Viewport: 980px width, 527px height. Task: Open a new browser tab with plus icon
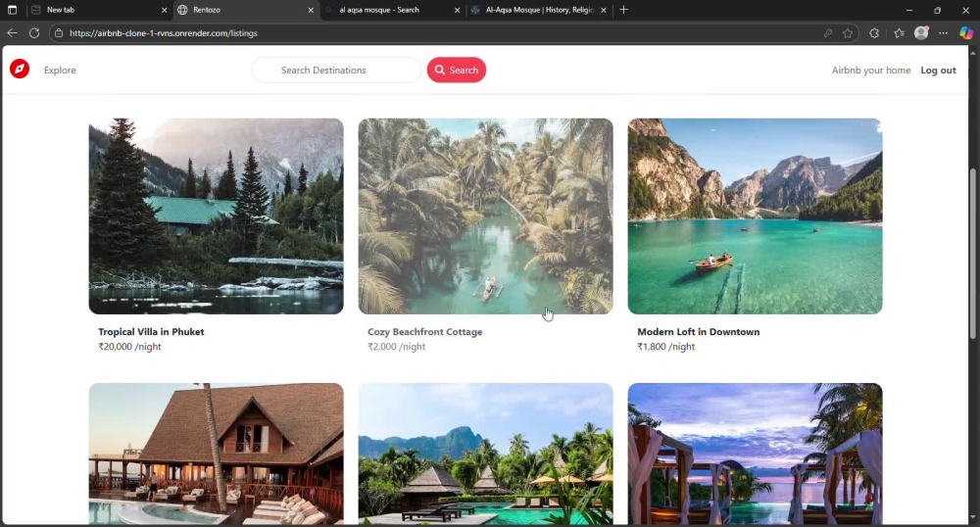(623, 10)
